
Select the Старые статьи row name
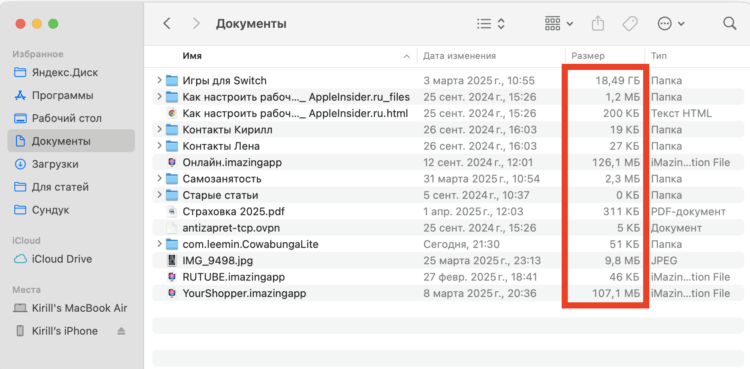pos(221,195)
